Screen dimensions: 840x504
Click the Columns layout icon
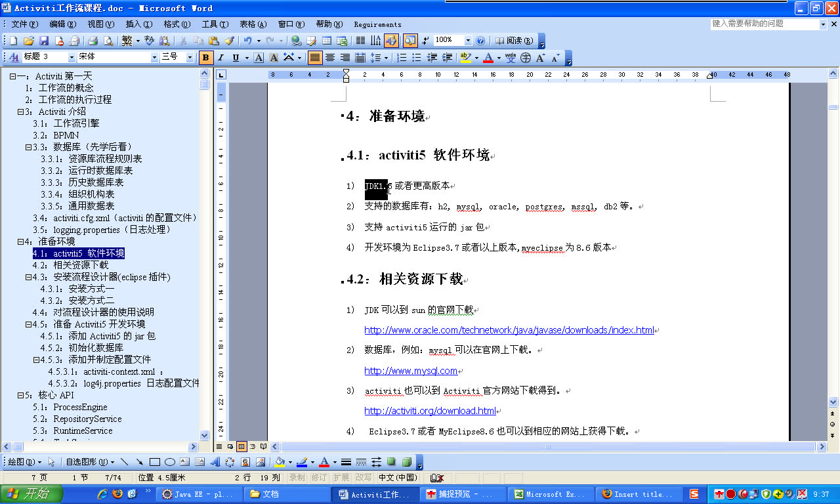click(x=360, y=41)
